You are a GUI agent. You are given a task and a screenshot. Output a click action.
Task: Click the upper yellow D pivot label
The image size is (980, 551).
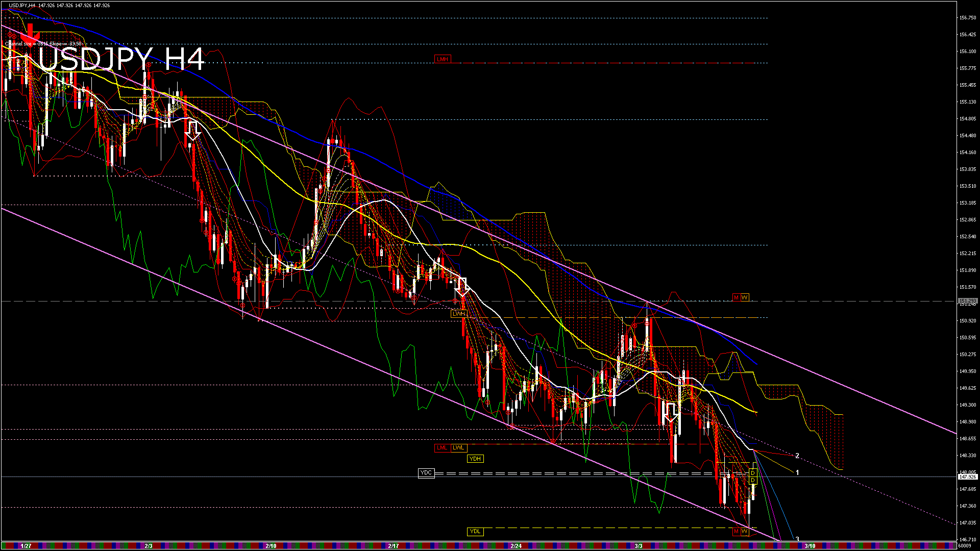pyautogui.click(x=752, y=473)
